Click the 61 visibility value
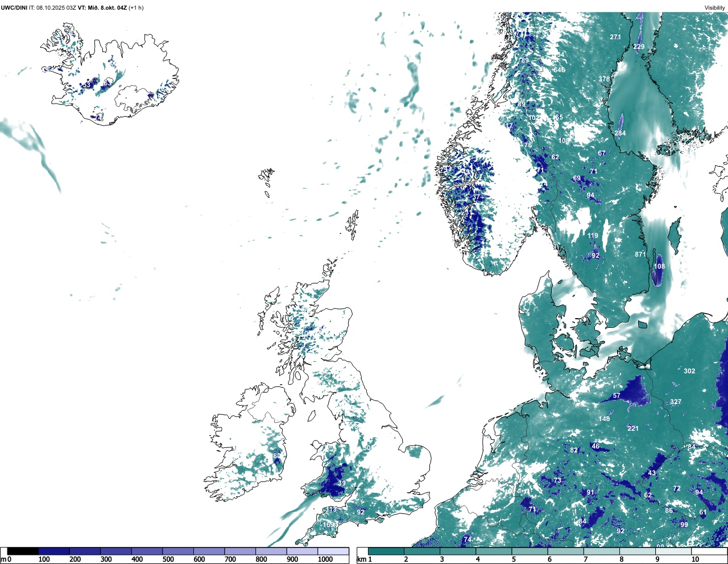This screenshot has width=728, height=564. [x=703, y=512]
